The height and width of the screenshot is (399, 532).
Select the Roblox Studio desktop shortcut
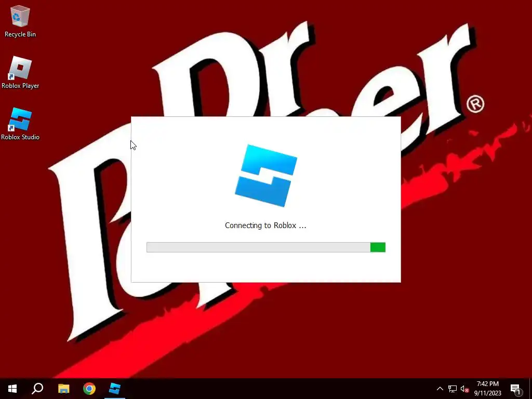click(x=20, y=124)
